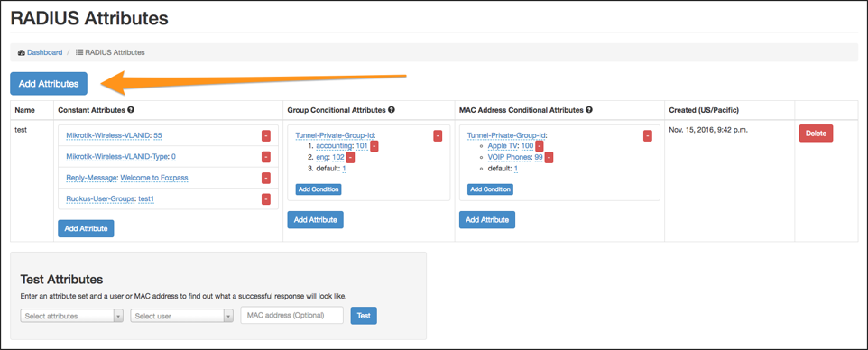This screenshot has width=868, height=350.
Task: Click the blue Add Attributes button
Action: coord(49,84)
